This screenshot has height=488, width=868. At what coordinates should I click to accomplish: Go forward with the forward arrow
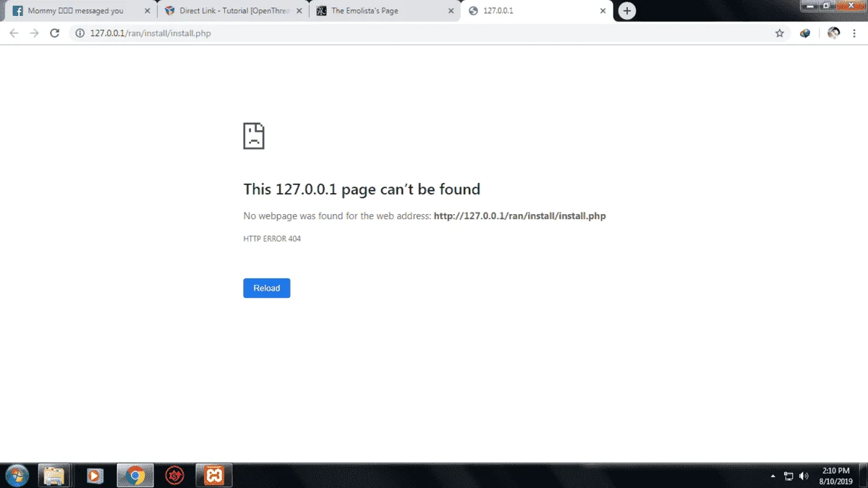pyautogui.click(x=34, y=33)
